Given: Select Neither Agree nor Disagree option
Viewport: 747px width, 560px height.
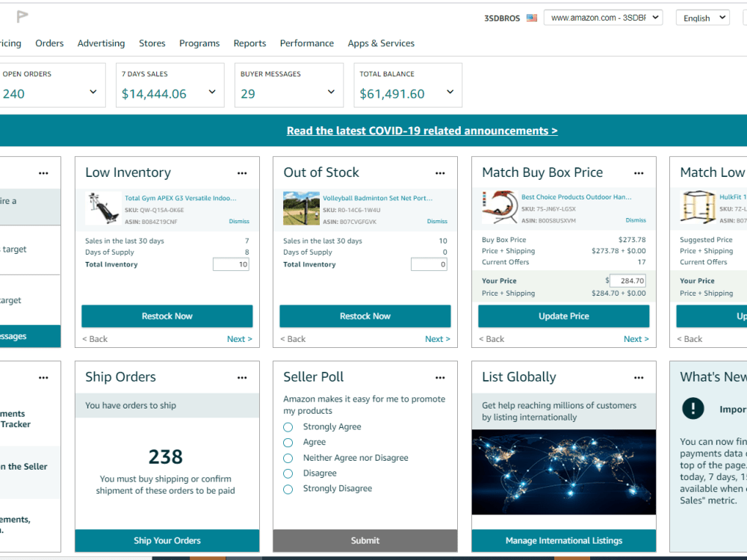Looking at the screenshot, I should click(x=288, y=458).
